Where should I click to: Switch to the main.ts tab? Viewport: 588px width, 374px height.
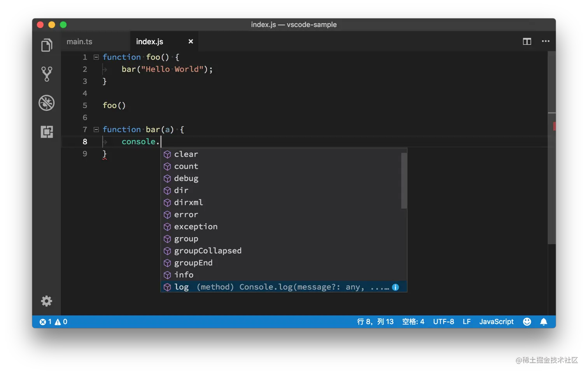tap(79, 42)
